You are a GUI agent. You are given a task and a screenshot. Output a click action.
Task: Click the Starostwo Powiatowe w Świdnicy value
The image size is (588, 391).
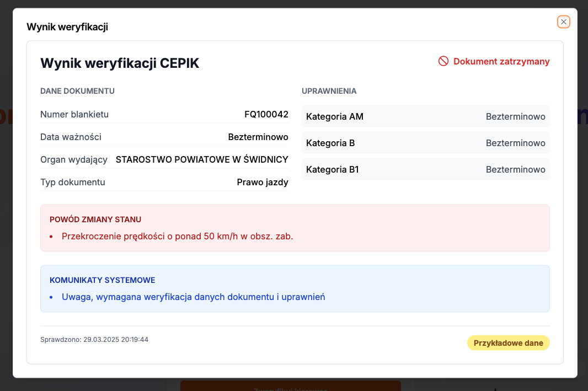point(202,159)
